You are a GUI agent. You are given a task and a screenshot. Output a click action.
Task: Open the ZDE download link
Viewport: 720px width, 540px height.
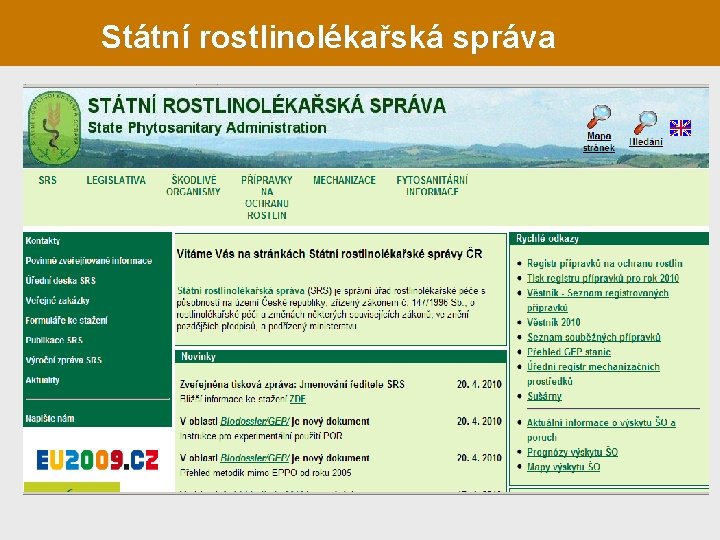(x=298, y=399)
